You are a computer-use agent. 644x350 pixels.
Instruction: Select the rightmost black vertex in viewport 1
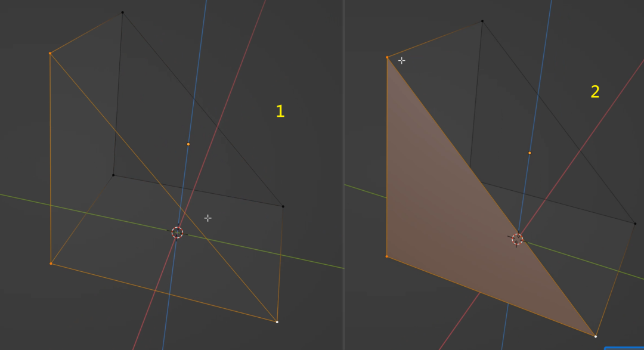point(283,206)
